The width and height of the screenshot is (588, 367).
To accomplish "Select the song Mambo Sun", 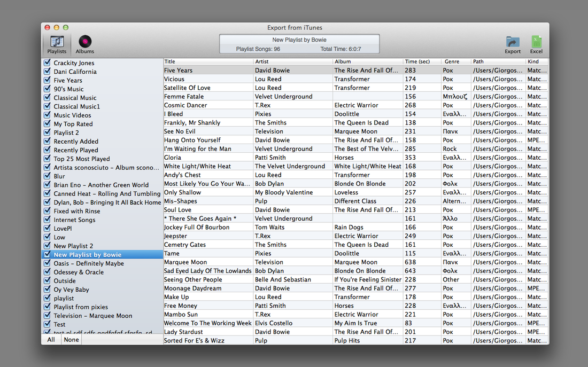I will coord(181,314).
